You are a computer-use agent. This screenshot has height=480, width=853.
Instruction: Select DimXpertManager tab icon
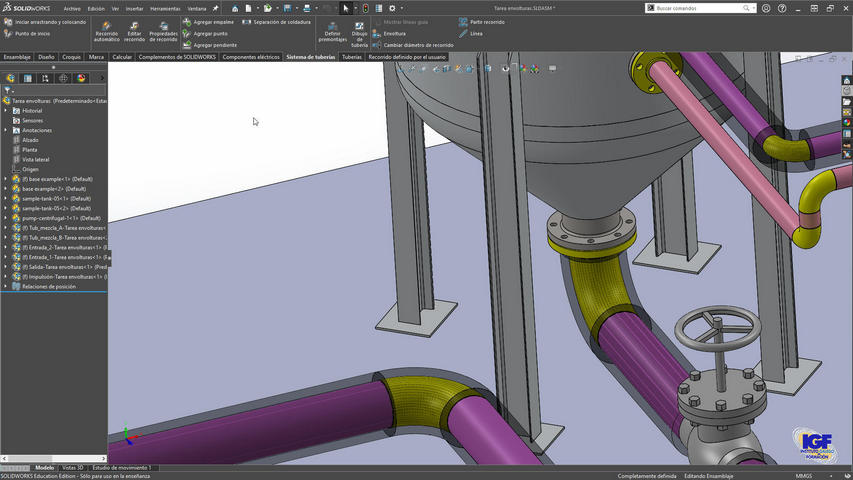(x=63, y=78)
